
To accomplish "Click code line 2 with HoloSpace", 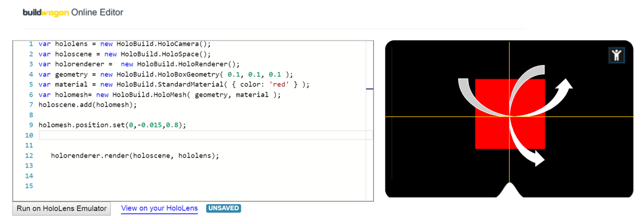I will [124, 54].
